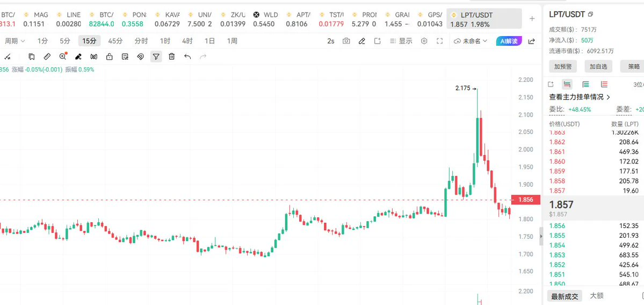
Task: Click the last price 1.857 in order book
Action: [x=561, y=204]
